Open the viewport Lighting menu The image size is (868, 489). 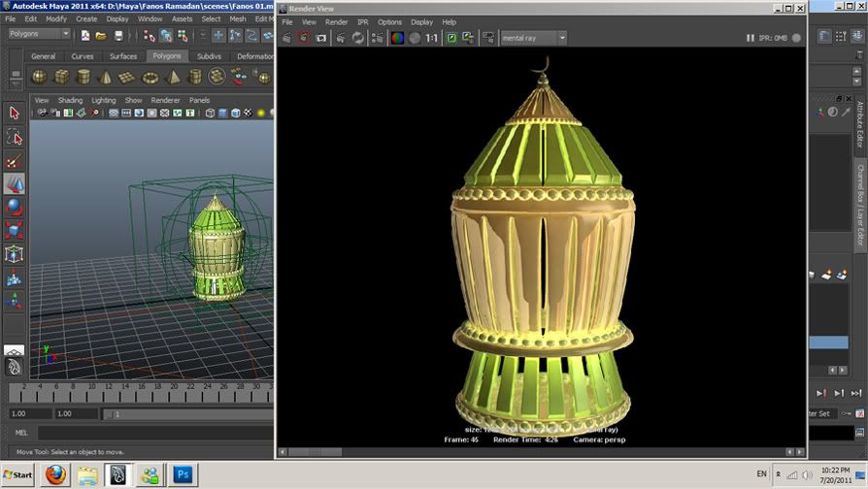click(104, 100)
